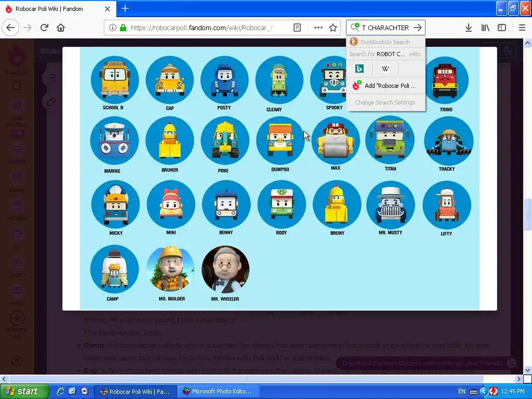Click in the search box text
Screen dimensions: 532x399
point(385,28)
